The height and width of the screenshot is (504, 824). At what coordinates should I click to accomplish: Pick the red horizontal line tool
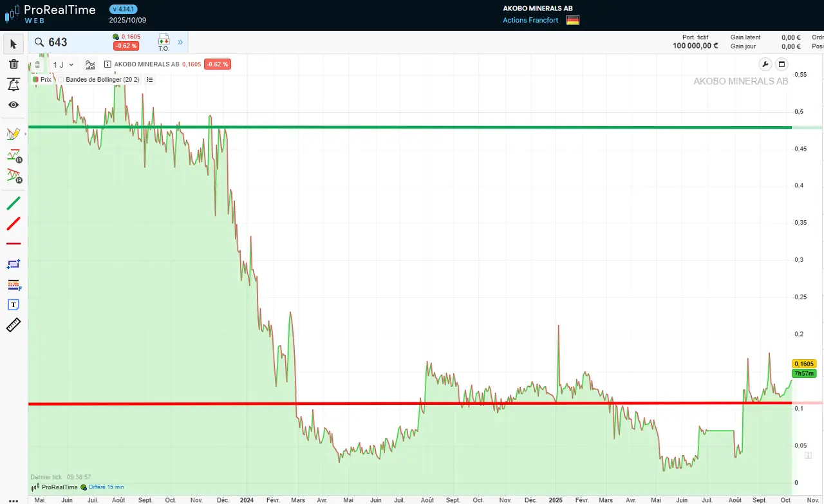(x=14, y=243)
